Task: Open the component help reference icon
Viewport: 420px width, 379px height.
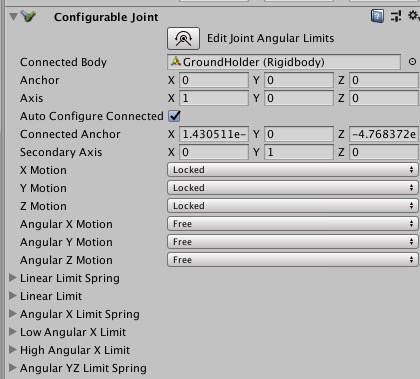Action: point(377,16)
